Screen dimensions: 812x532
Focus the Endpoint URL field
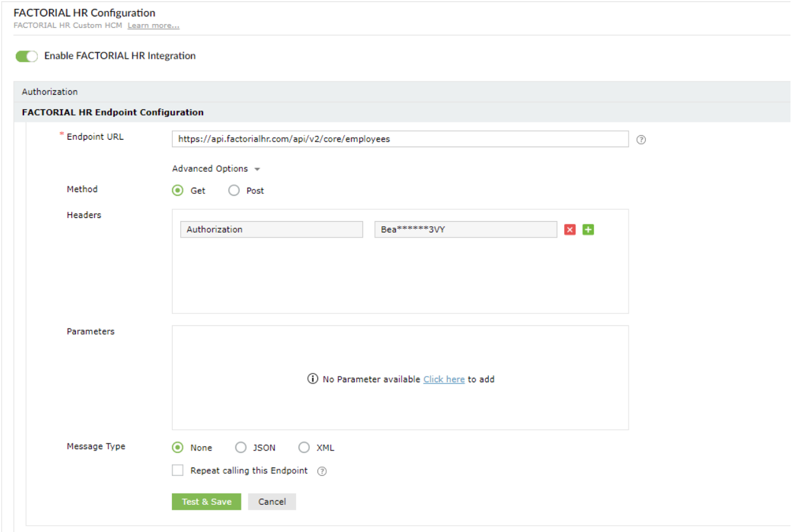click(x=400, y=139)
